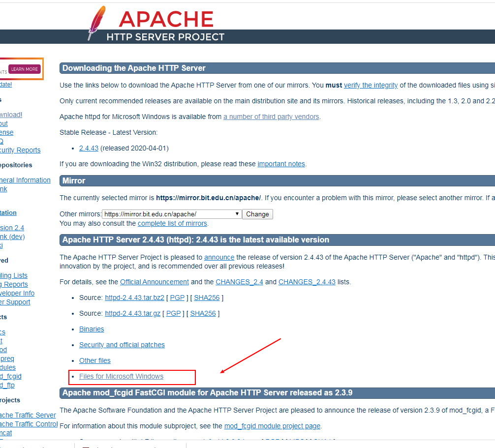
Task: Open PGP signature for tar.bz2 source
Action: tap(177, 298)
